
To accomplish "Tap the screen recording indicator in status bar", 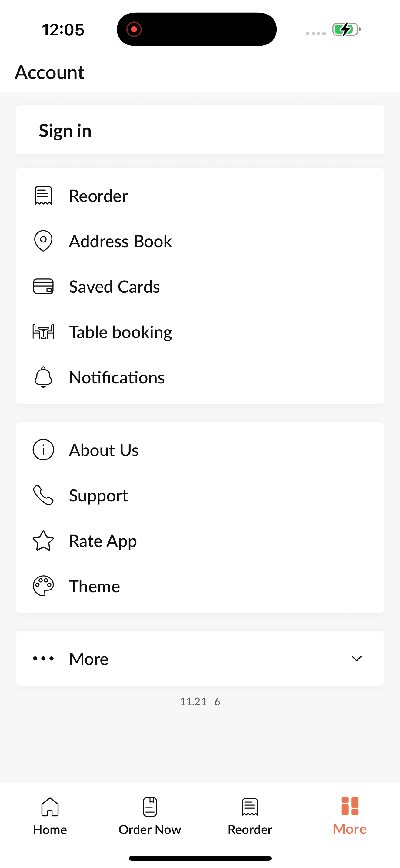I will [x=134, y=29].
